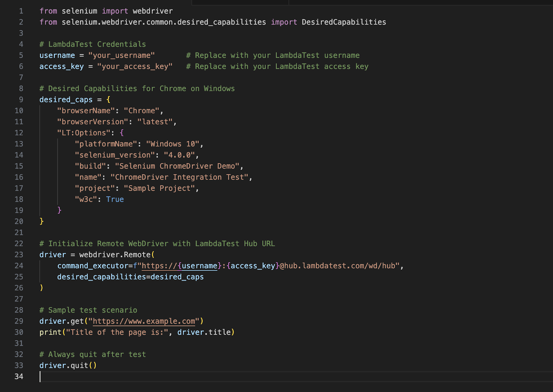Click the True literal on line 18
This screenshot has width=553, height=392.
click(x=115, y=199)
